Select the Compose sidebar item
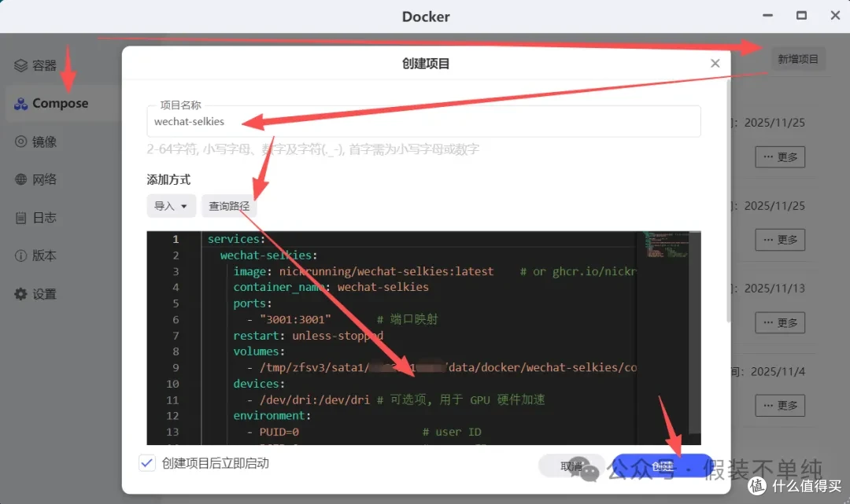Image resolution: width=850 pixels, height=504 pixels. [x=60, y=104]
